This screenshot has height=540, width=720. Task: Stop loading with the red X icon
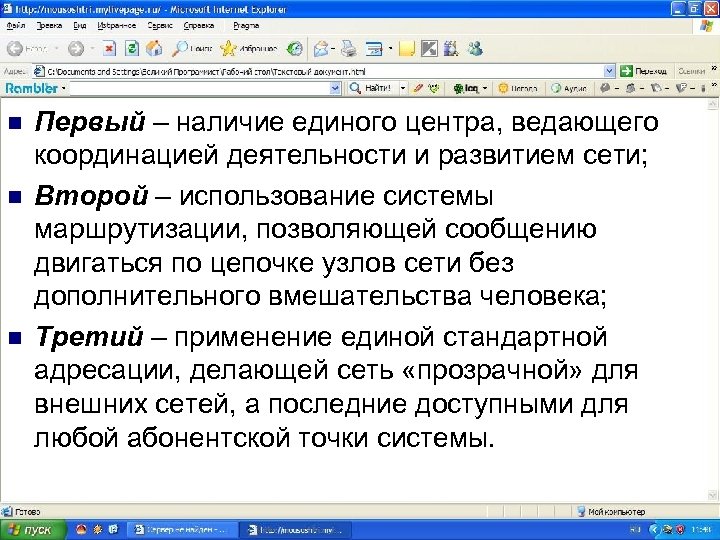click(x=109, y=48)
